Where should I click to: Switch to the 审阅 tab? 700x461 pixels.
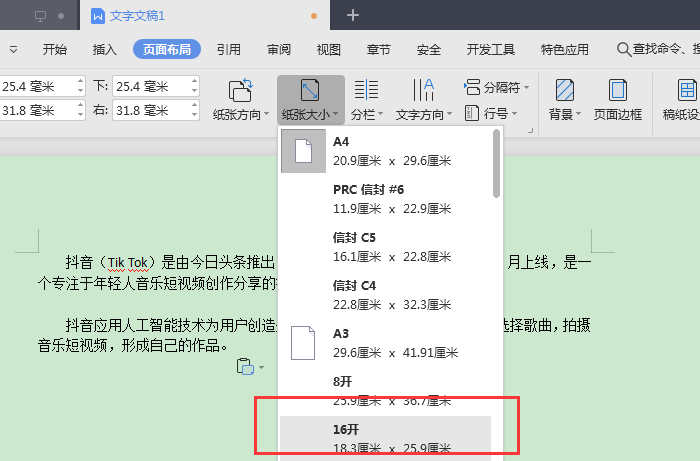pyautogui.click(x=279, y=49)
